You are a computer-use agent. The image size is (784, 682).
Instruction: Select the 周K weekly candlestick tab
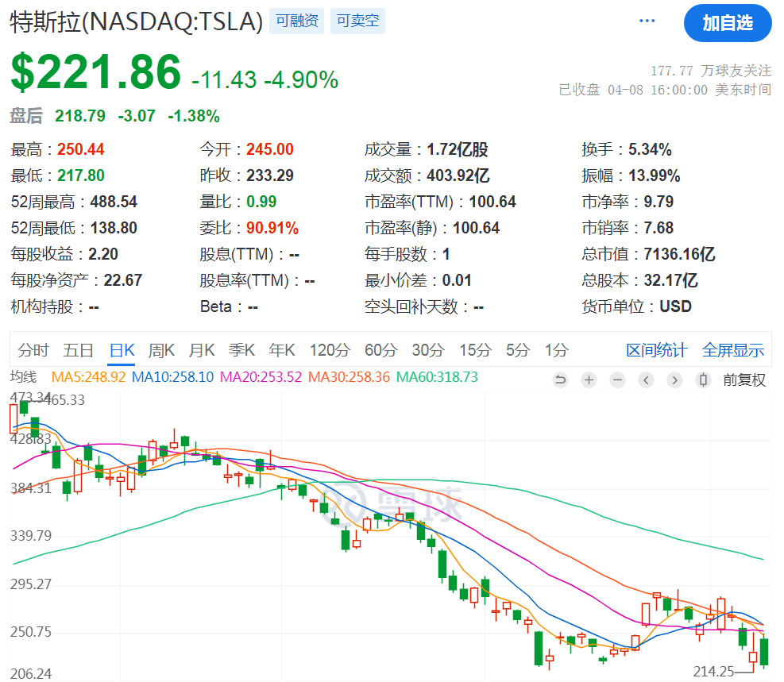tap(161, 350)
